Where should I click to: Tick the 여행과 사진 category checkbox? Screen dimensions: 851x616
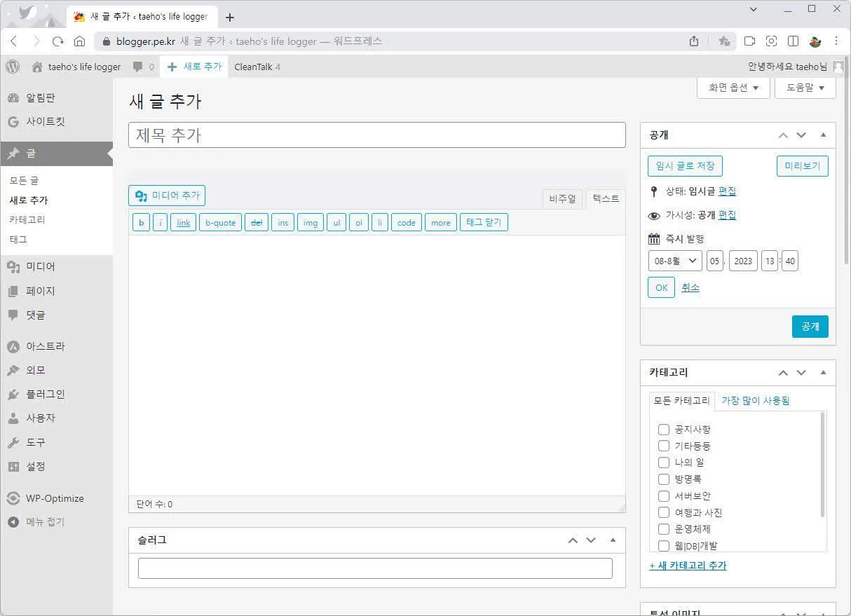(x=664, y=513)
